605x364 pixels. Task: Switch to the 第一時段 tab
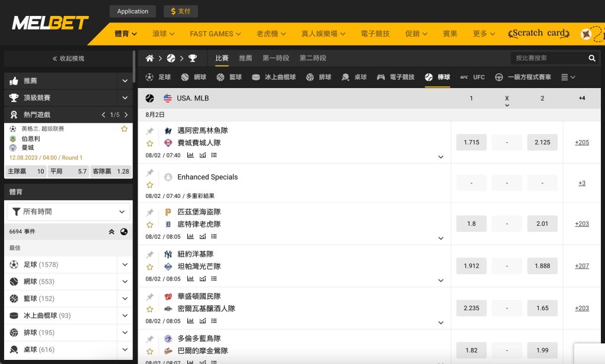[276, 58]
